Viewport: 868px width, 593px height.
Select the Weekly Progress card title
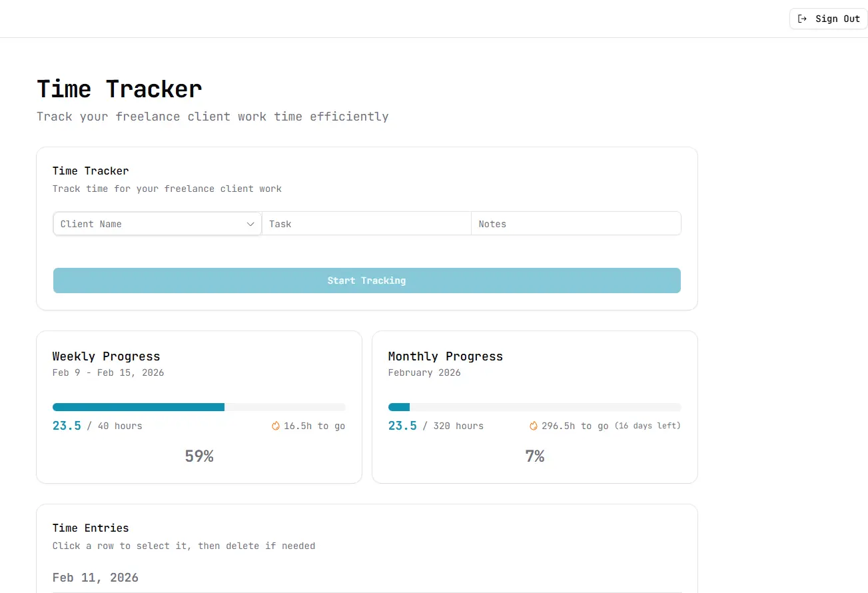(x=106, y=356)
